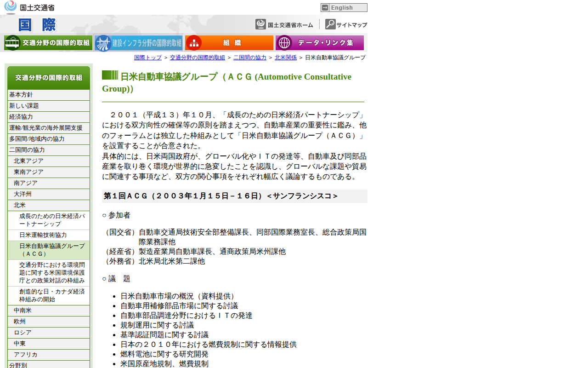The width and height of the screenshot is (588, 368).
Task: Open 基本方針 in the sidebar
Action: click(x=49, y=95)
